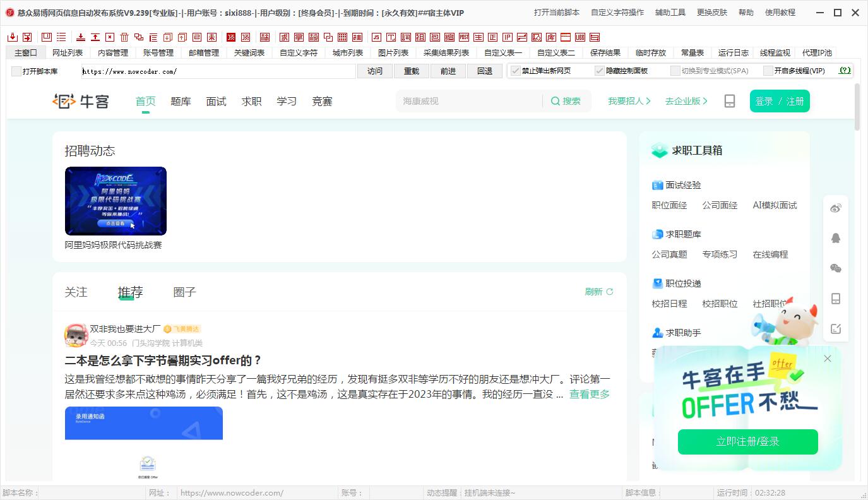
Task: Select the 圈子 feed tab
Action: (x=185, y=292)
